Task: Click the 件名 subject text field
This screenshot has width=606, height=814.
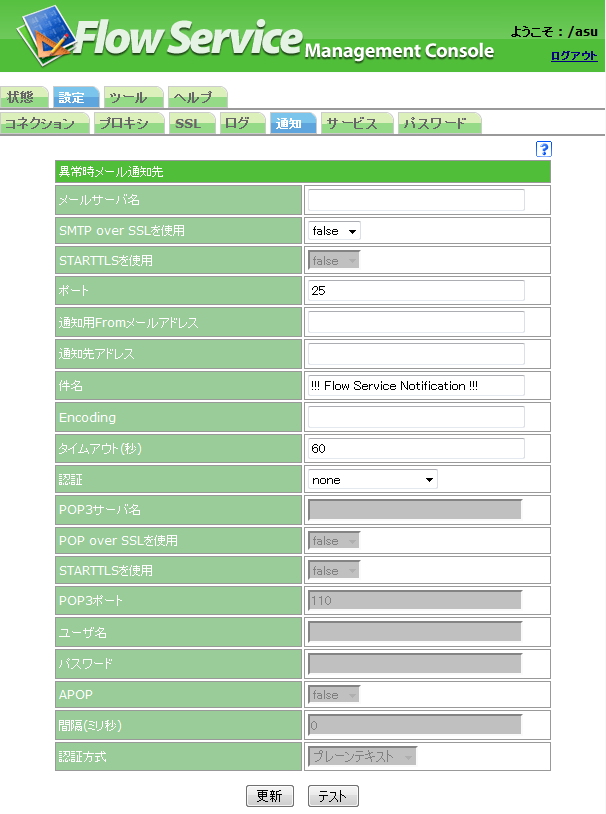Action: [415, 386]
